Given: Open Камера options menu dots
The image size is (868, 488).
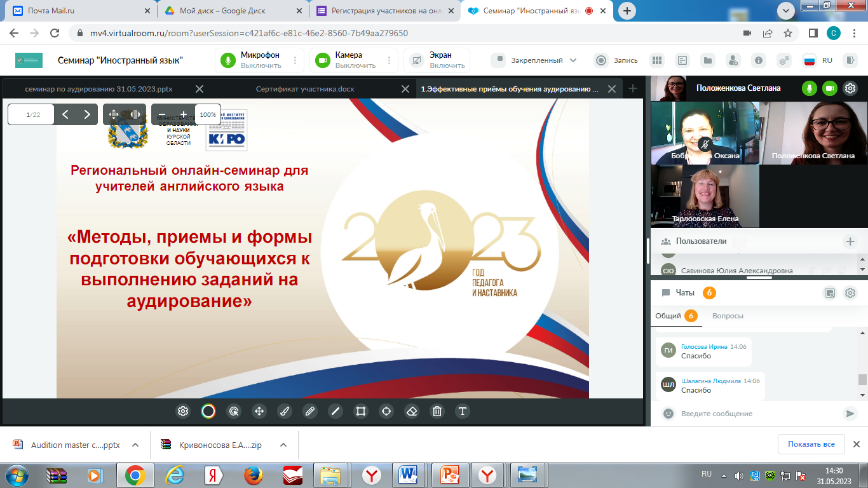Looking at the screenshot, I should coord(390,60).
